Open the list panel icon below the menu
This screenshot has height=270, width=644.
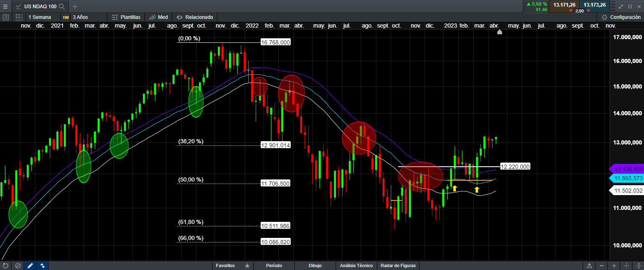point(6,17)
